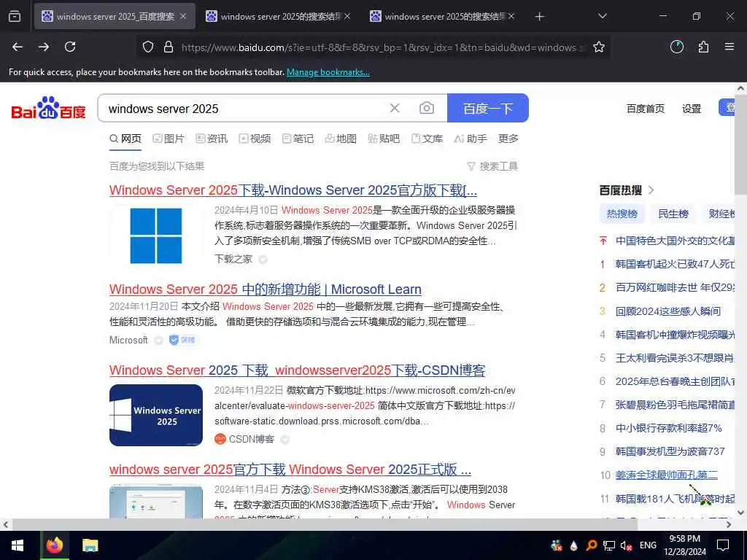Open the Windows notification center icon

point(723,545)
